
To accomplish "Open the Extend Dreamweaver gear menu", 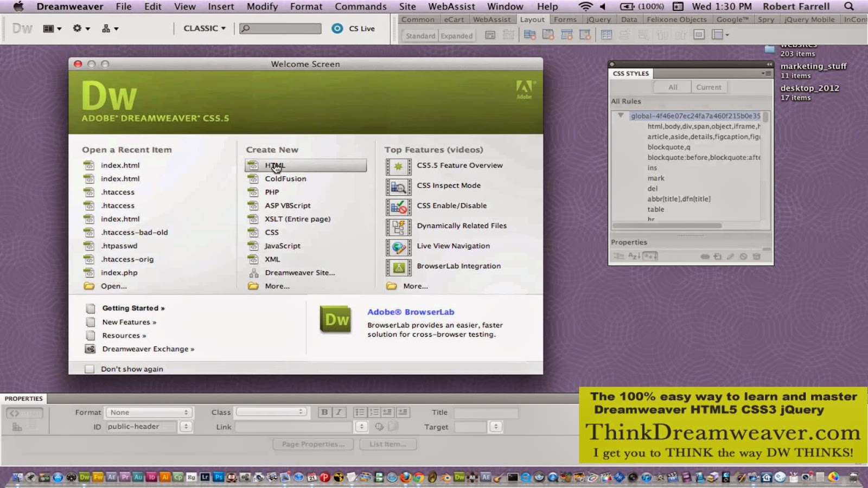I will tap(81, 28).
